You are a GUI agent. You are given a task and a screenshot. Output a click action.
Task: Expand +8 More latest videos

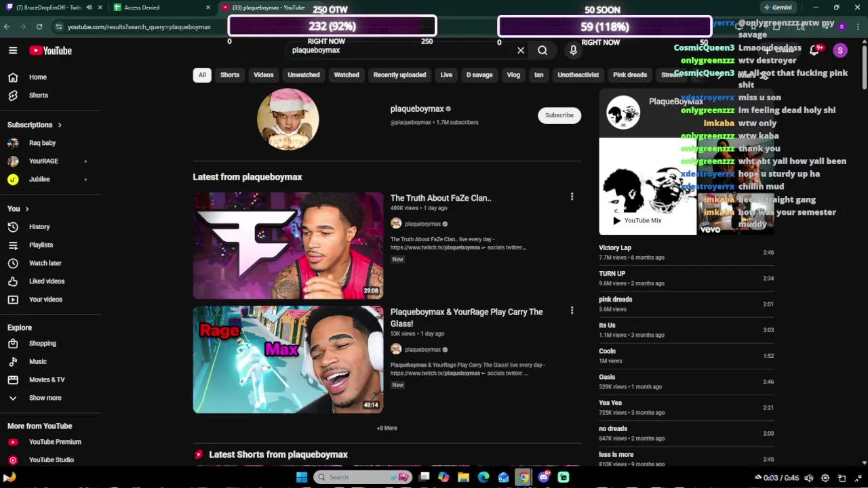(x=387, y=428)
